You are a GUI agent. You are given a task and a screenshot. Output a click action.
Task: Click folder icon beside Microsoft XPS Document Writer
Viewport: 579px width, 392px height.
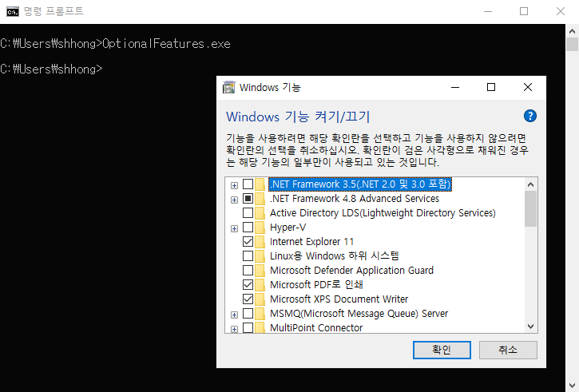point(260,299)
